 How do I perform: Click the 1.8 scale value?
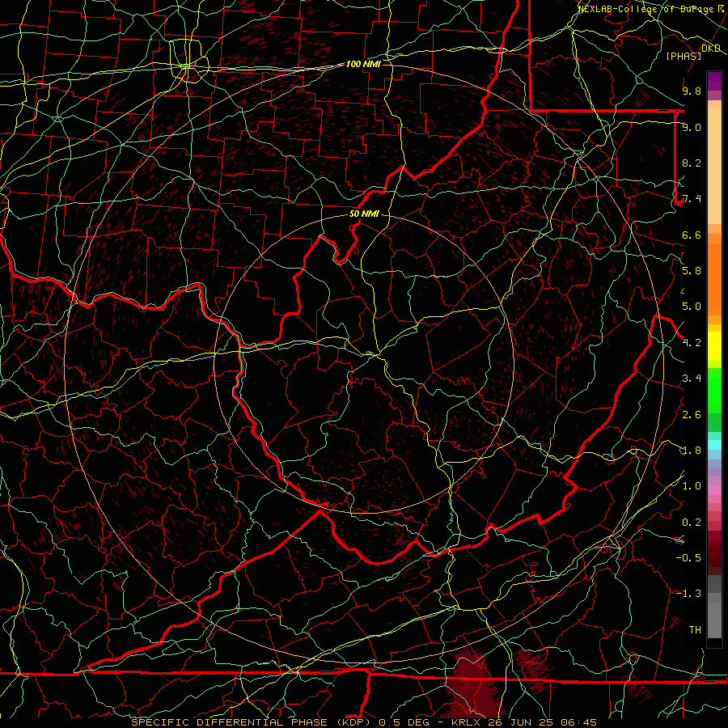point(692,451)
